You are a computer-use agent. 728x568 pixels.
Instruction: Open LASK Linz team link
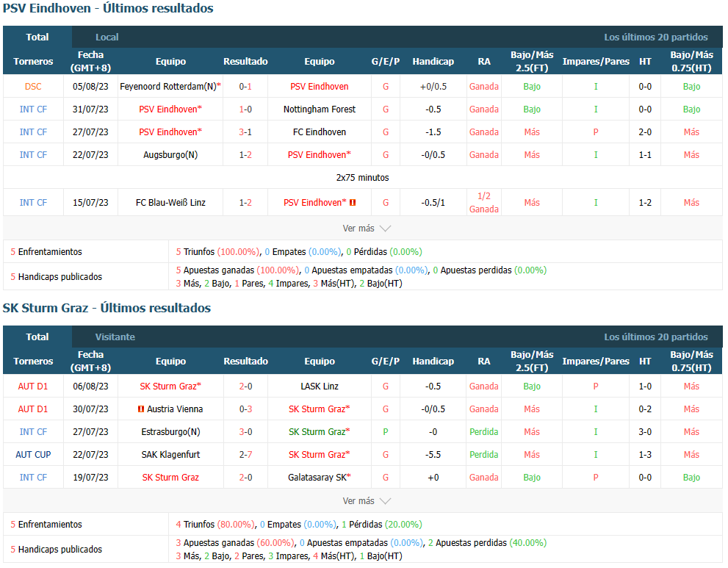pyautogui.click(x=320, y=387)
